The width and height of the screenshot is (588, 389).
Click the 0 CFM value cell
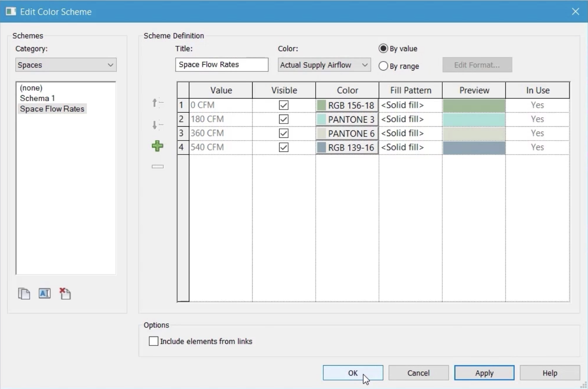(x=221, y=105)
